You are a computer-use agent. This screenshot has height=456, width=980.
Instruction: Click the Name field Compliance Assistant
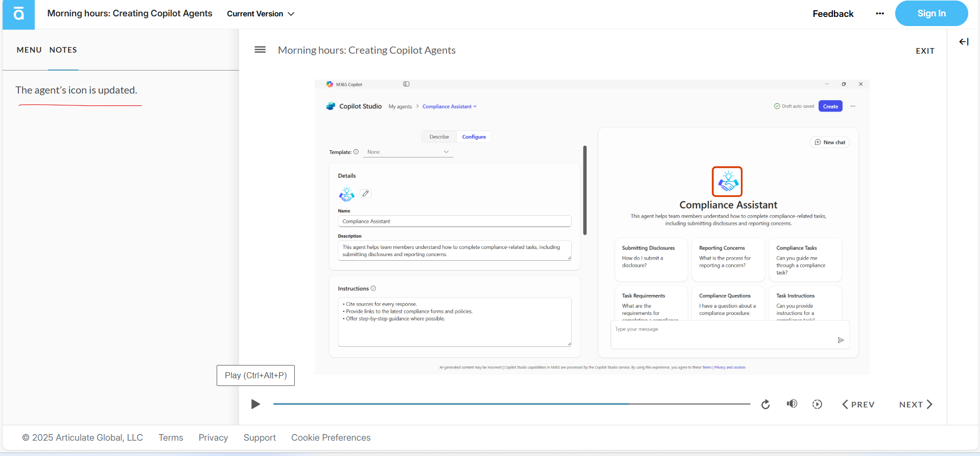tap(454, 221)
